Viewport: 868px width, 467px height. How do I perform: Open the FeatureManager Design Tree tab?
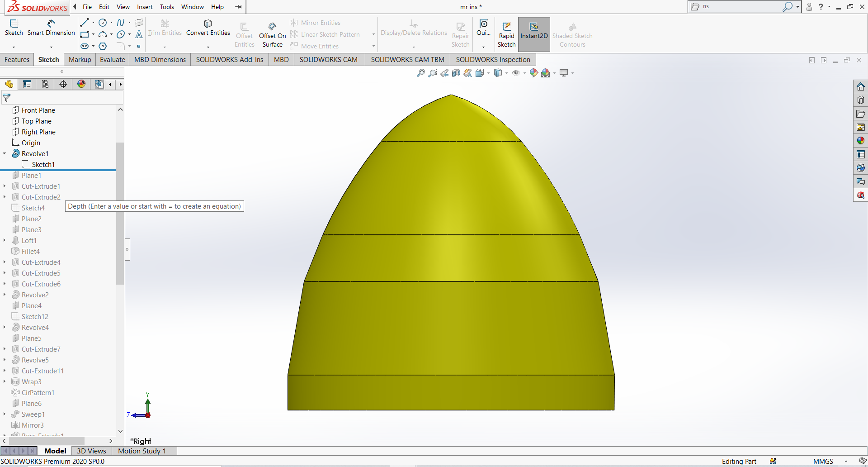pyautogui.click(x=9, y=84)
